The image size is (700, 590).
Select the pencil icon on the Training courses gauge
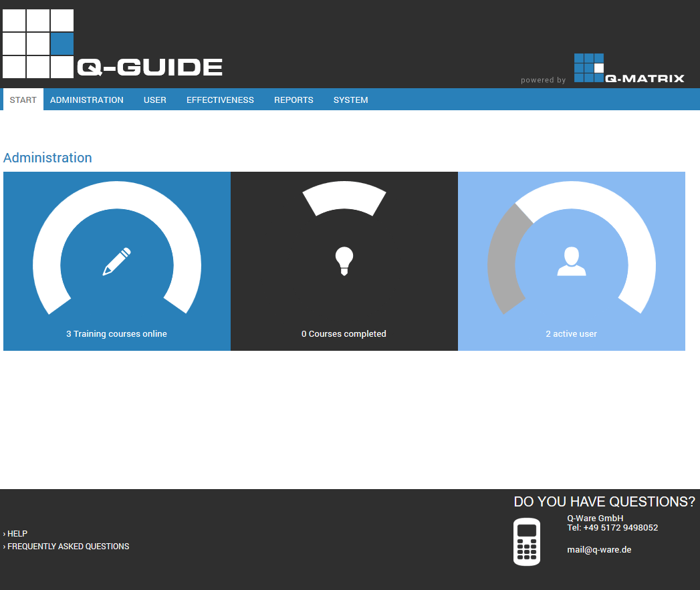point(116,262)
